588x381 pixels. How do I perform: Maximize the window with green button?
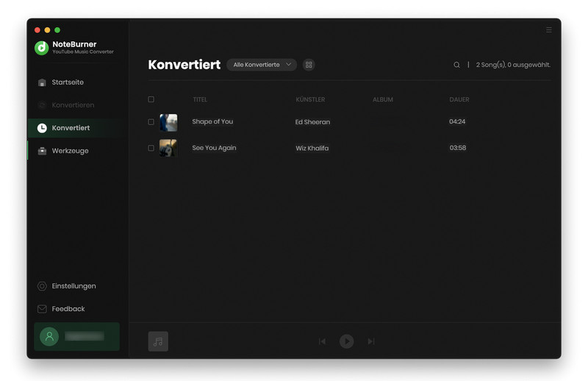(x=57, y=30)
